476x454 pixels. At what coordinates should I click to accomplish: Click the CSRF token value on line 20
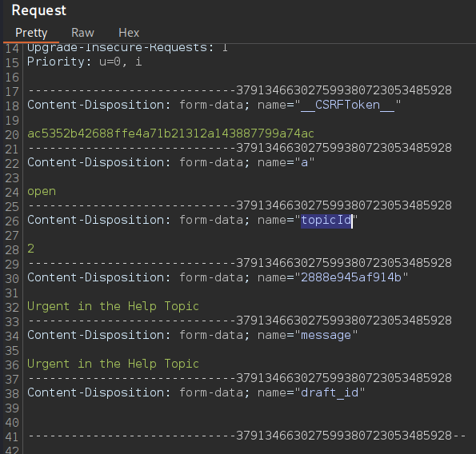point(170,133)
